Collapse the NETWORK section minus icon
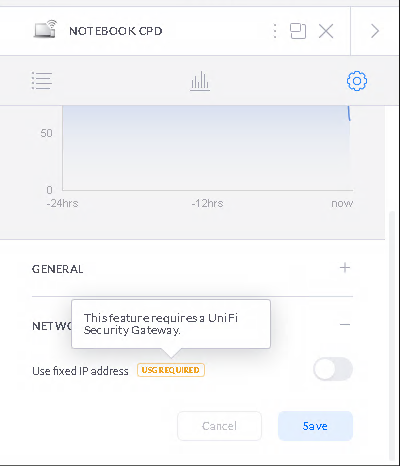The height and width of the screenshot is (466, 400). tap(345, 324)
